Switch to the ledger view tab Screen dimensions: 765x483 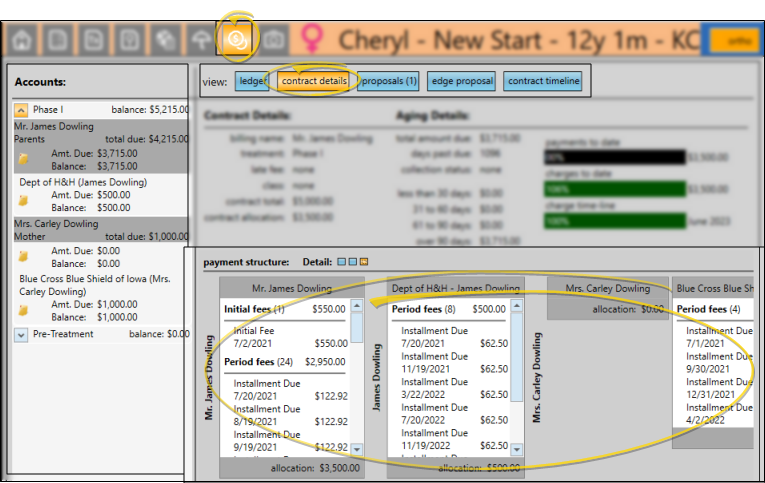(252, 81)
